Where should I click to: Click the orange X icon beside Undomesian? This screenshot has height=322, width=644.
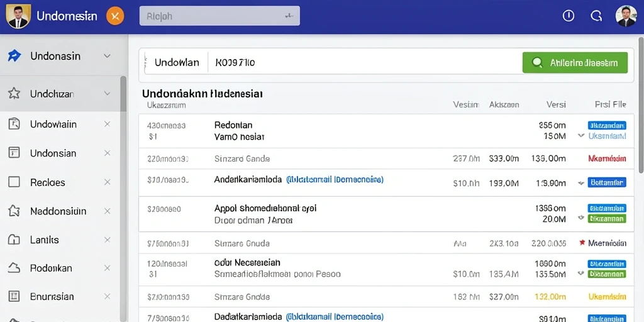pos(115,16)
